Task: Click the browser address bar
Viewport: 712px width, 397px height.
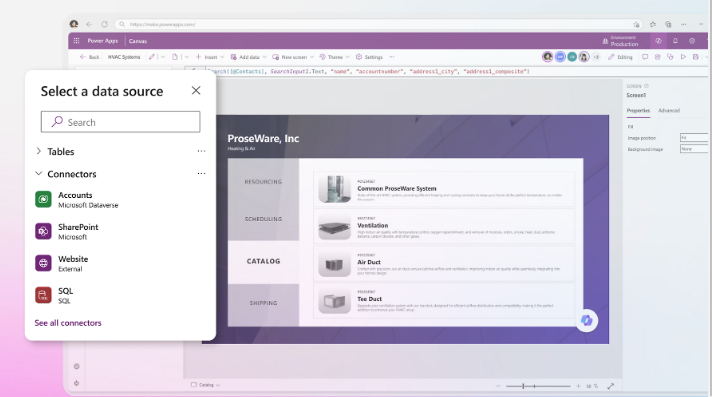Action: click(x=380, y=24)
